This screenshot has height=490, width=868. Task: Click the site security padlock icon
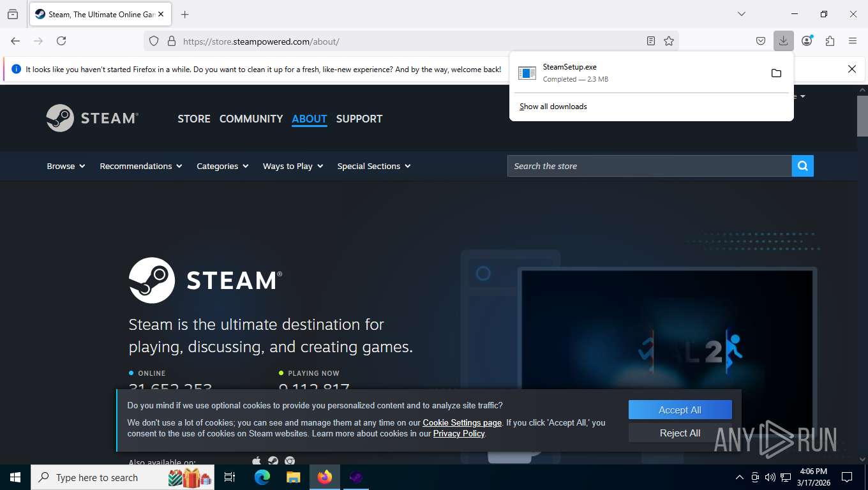171,41
